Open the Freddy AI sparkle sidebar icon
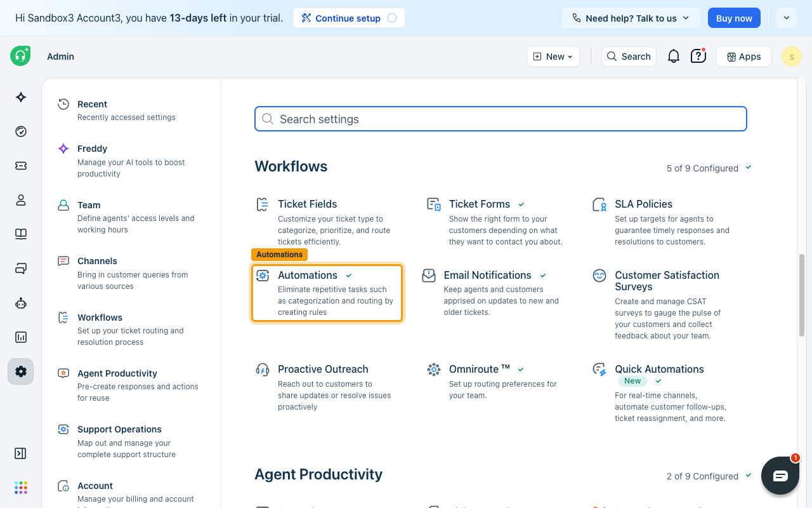 [21, 97]
